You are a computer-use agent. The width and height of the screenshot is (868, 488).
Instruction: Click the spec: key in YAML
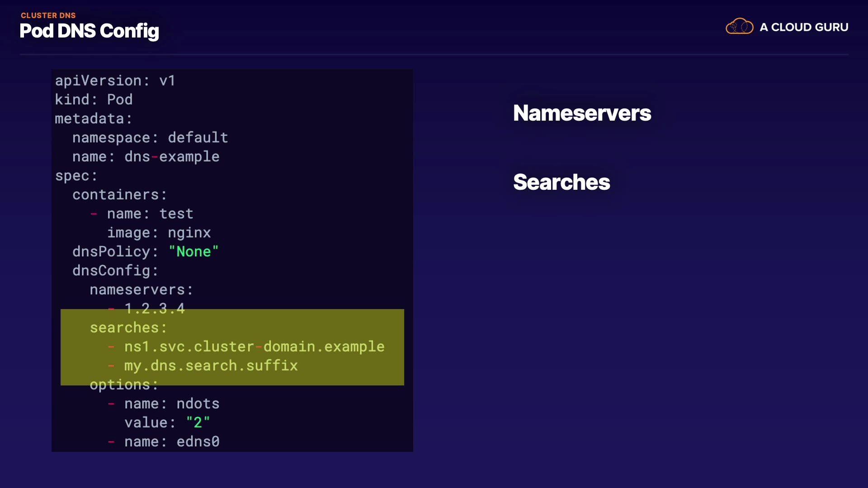click(x=76, y=176)
